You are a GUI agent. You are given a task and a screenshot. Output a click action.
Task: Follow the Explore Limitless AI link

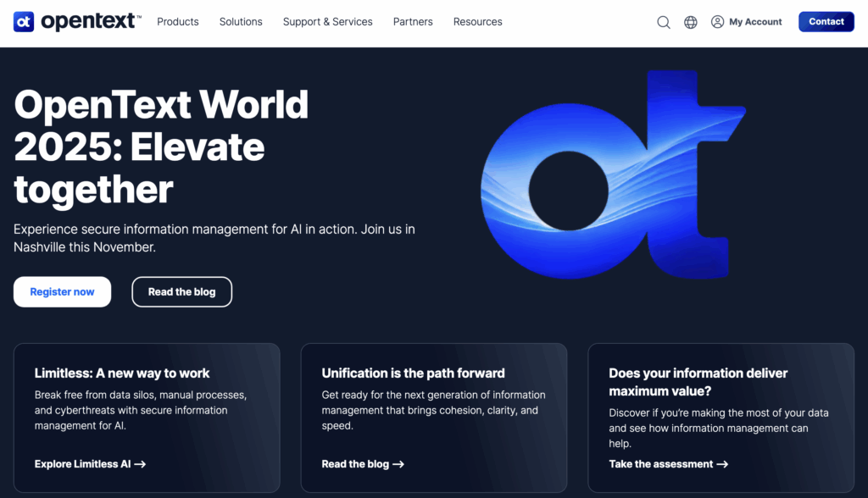(90, 463)
